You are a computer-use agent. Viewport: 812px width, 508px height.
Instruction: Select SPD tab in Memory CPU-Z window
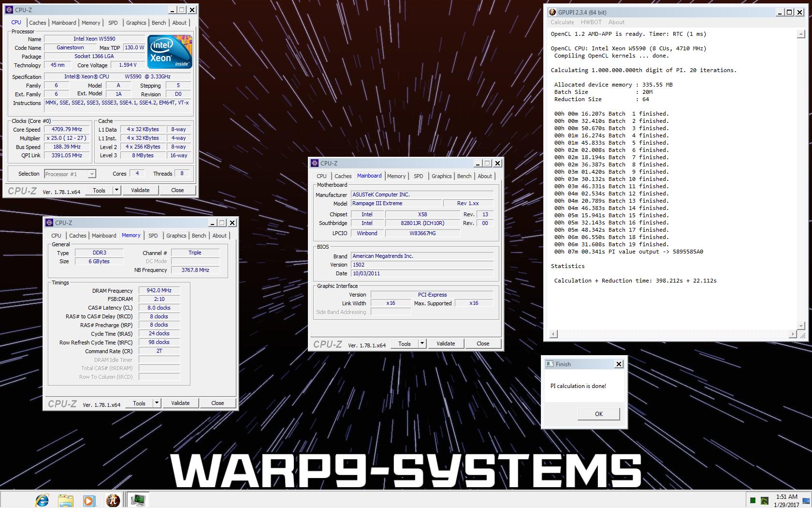pyautogui.click(x=153, y=236)
